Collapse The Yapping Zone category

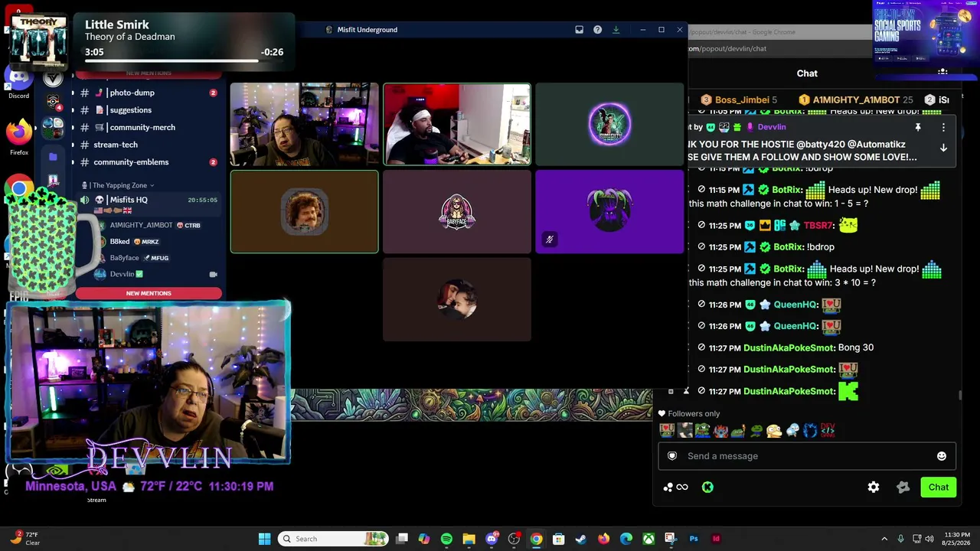[x=119, y=185]
